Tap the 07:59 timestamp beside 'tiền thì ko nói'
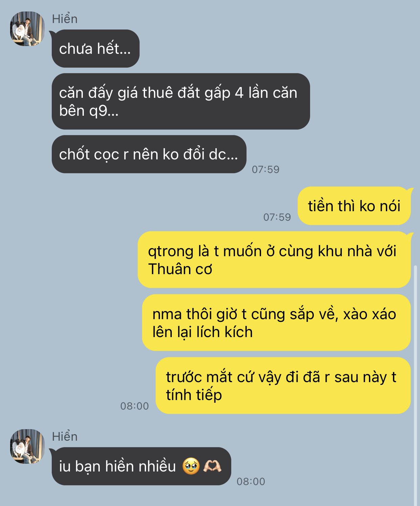This screenshot has width=420, height=506. 277,217
